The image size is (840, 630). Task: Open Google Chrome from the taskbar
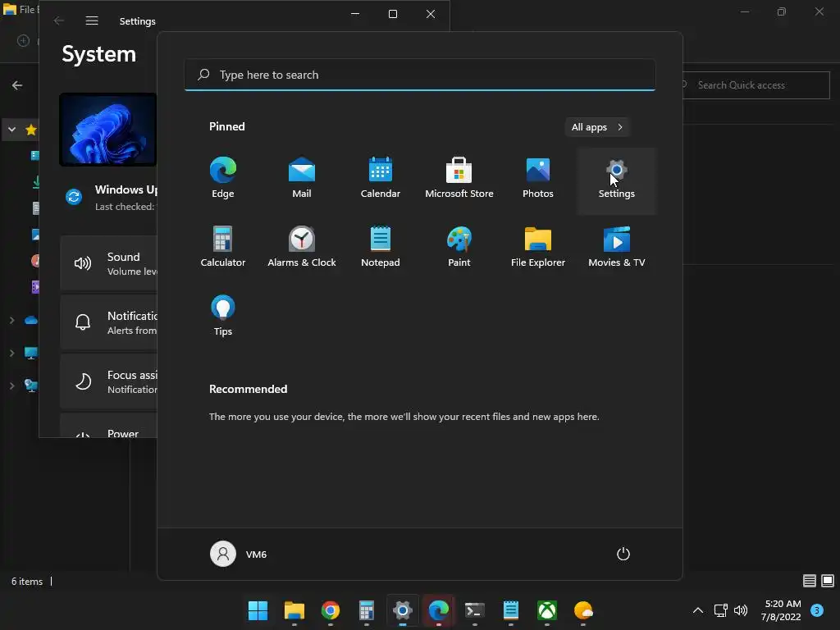330,610
